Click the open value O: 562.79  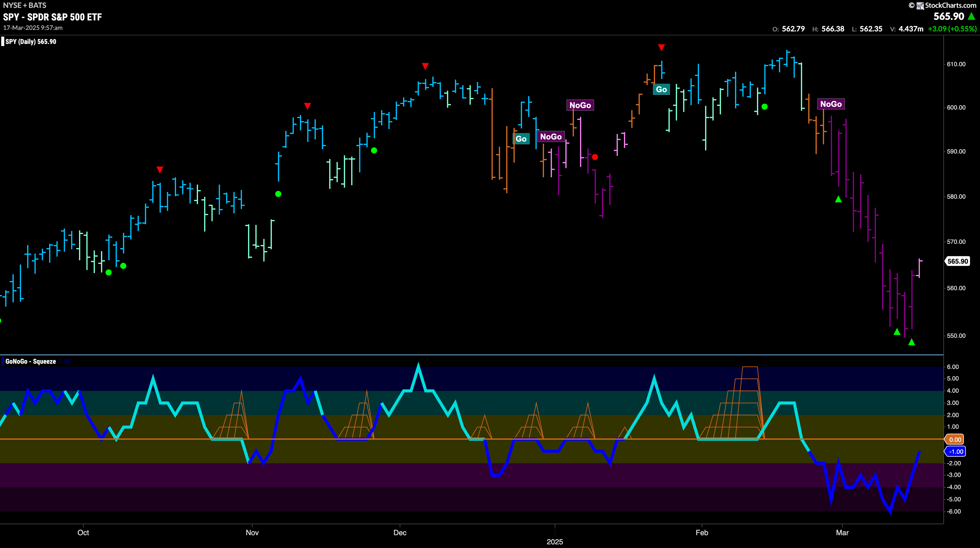point(788,29)
